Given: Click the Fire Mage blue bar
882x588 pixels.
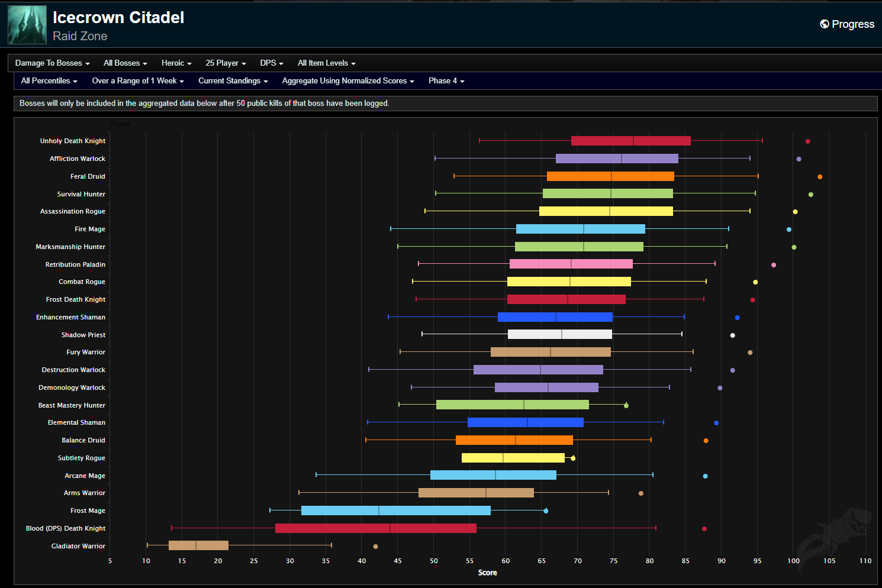Looking at the screenshot, I should point(581,229).
